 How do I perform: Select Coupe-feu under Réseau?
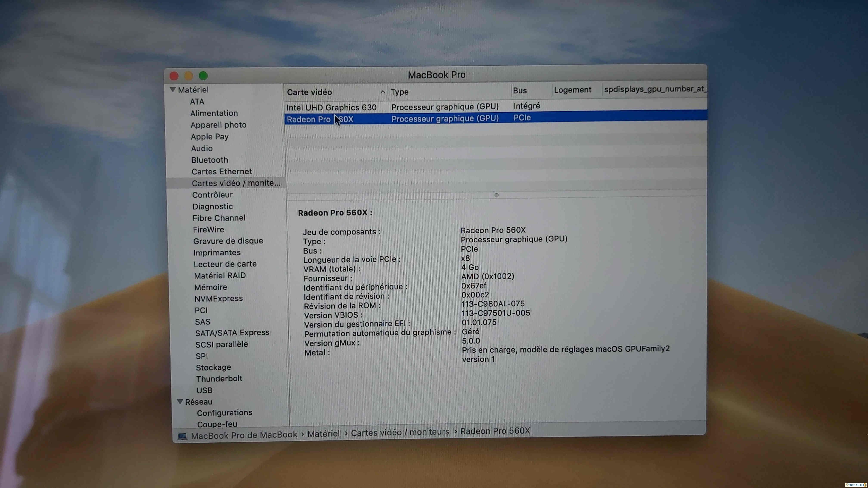[217, 424]
